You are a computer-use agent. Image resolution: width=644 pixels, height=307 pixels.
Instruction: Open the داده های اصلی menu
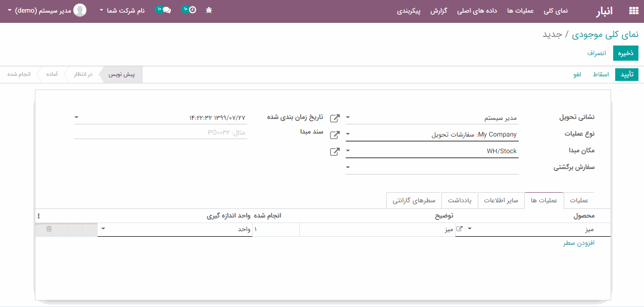click(478, 11)
